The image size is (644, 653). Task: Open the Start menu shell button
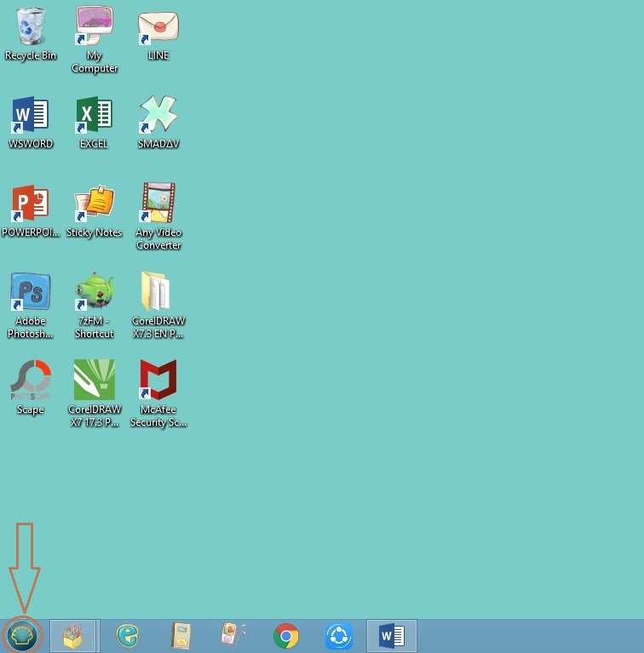point(22,635)
